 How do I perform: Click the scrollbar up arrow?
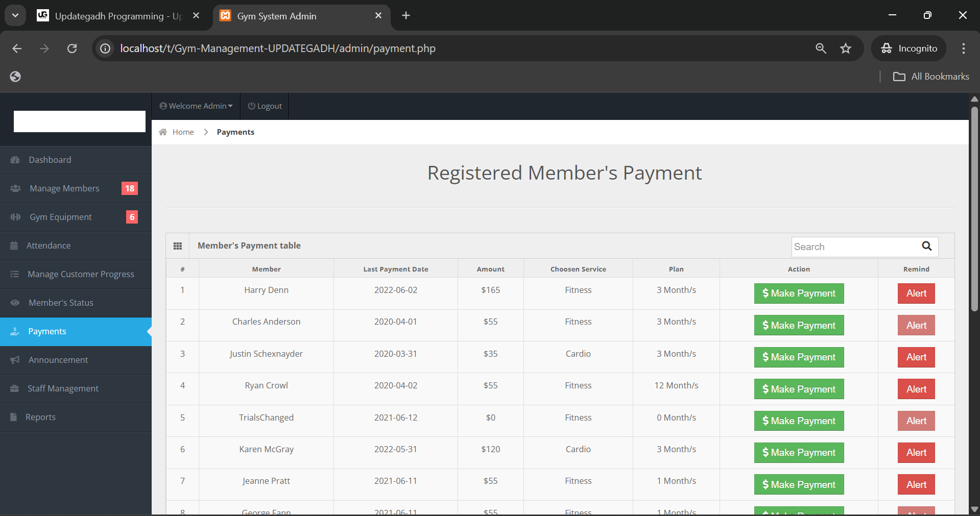point(974,99)
